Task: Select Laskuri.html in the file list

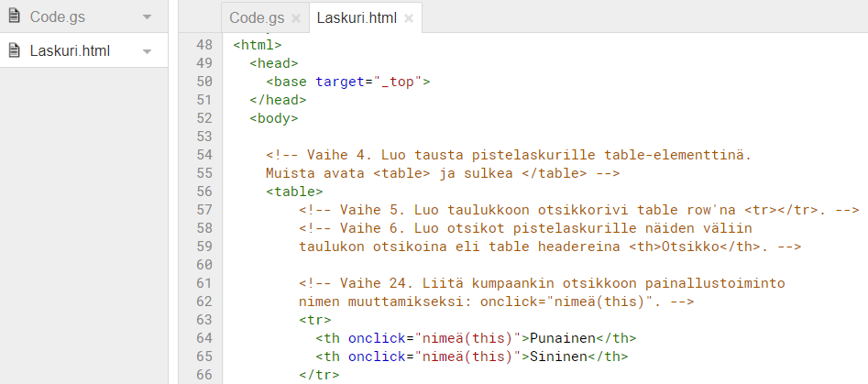Action: [x=70, y=51]
